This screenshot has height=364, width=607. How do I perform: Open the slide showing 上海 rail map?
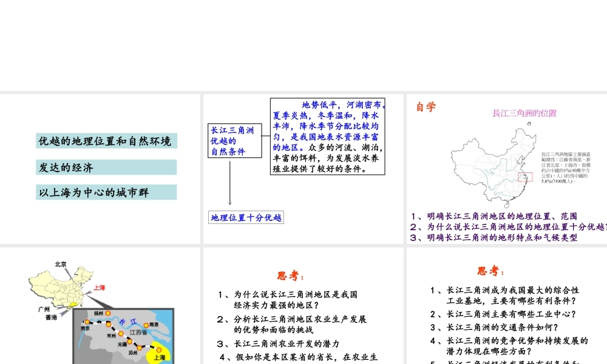point(100,306)
